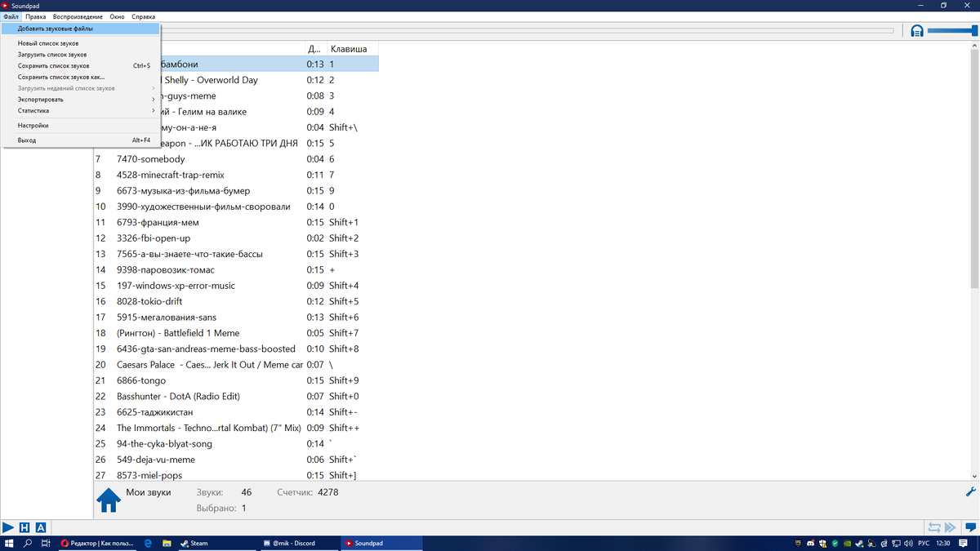The image size is (980, 551).
Task: Select 'The Immortals - Techno' Mortal Kombat row
Action: tap(236, 428)
